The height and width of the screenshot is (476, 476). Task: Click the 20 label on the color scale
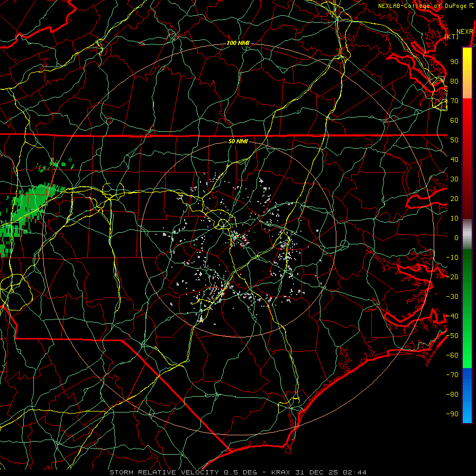pos(454,198)
